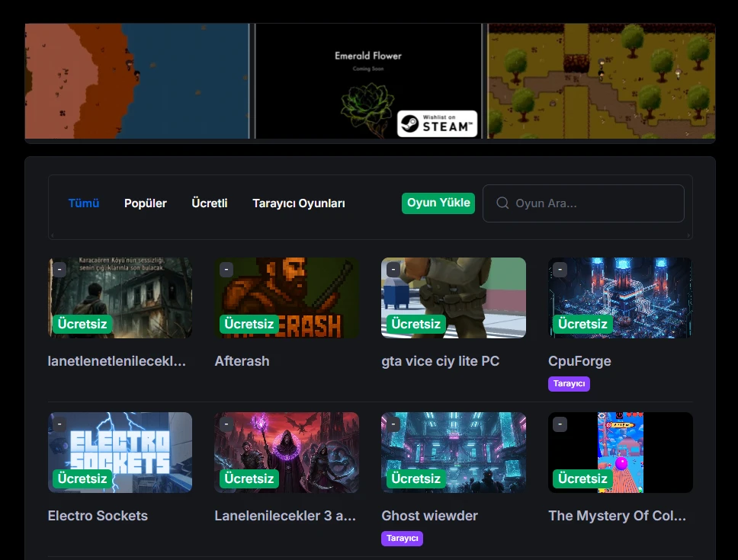Switch to the Popüler tab

pyautogui.click(x=145, y=203)
